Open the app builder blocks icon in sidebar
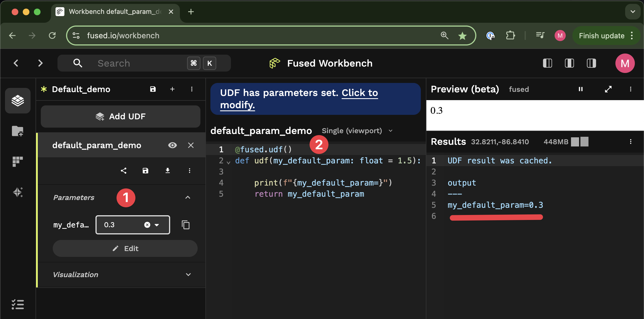Viewport: 644px width, 319px height. click(x=17, y=161)
